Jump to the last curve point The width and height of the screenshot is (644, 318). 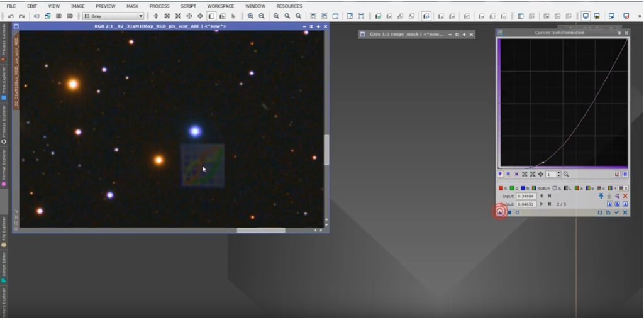550,204
